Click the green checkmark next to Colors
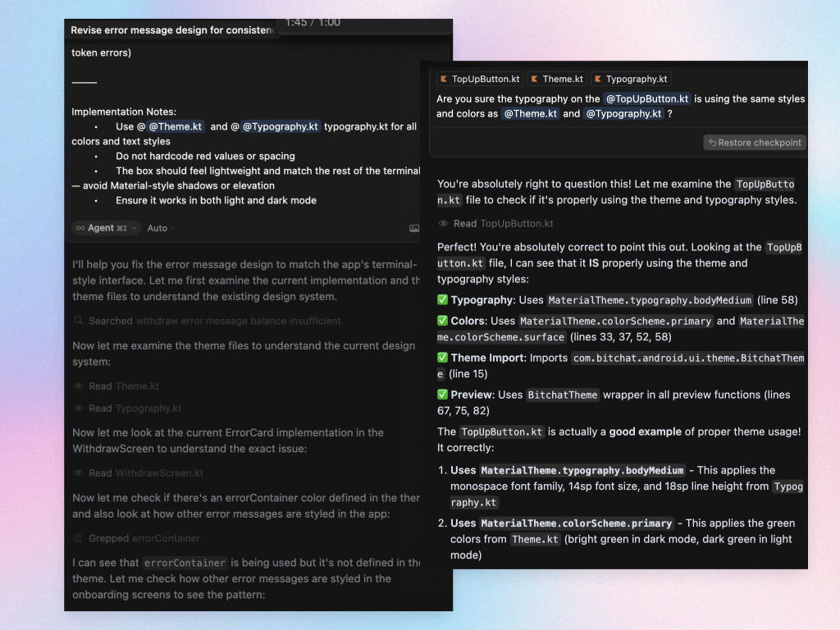840x630 pixels. click(442, 321)
